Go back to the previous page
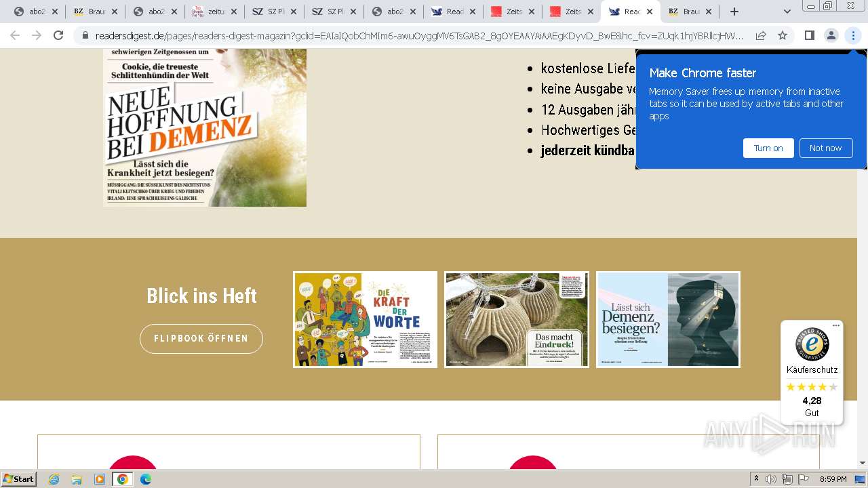 16,35
